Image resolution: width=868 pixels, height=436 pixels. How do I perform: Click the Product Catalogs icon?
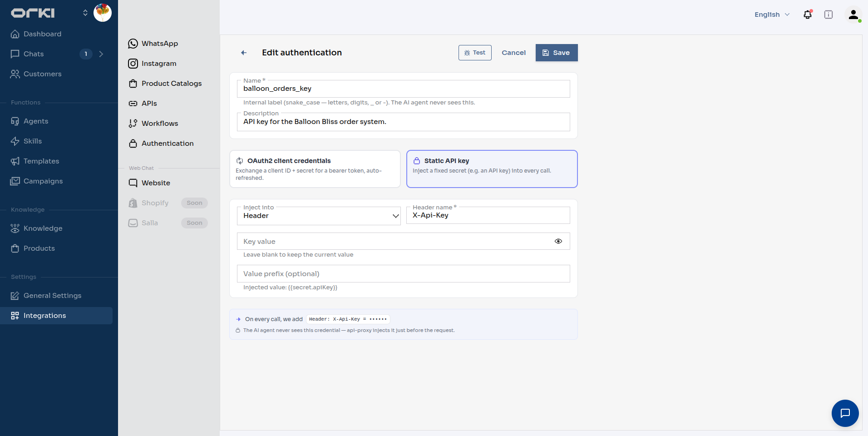click(133, 84)
